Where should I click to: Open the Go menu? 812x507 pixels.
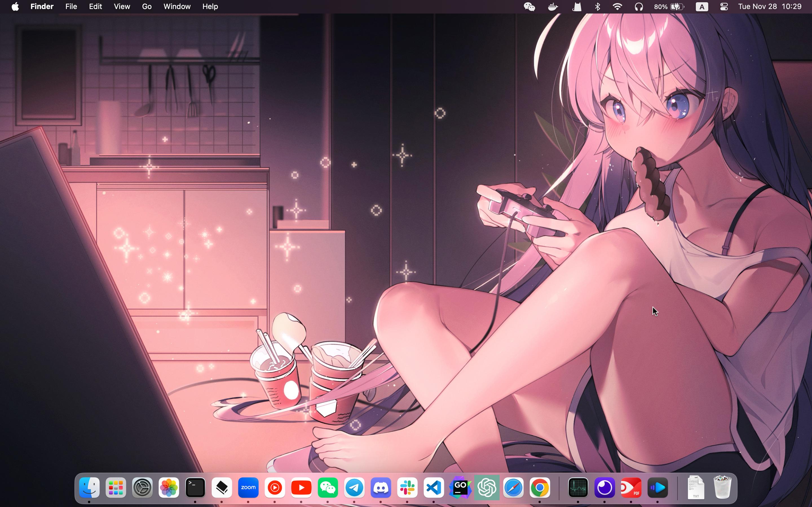[147, 7]
